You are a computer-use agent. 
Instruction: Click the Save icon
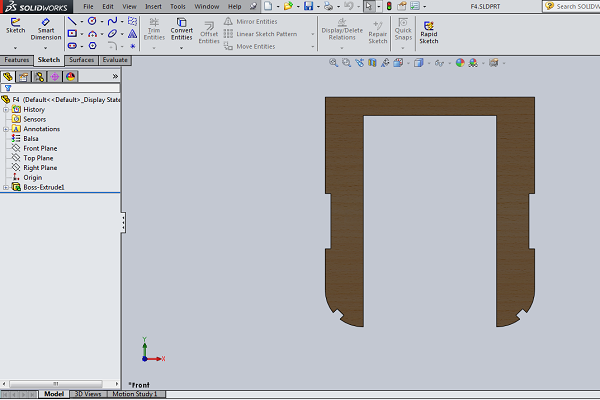[x=308, y=6]
